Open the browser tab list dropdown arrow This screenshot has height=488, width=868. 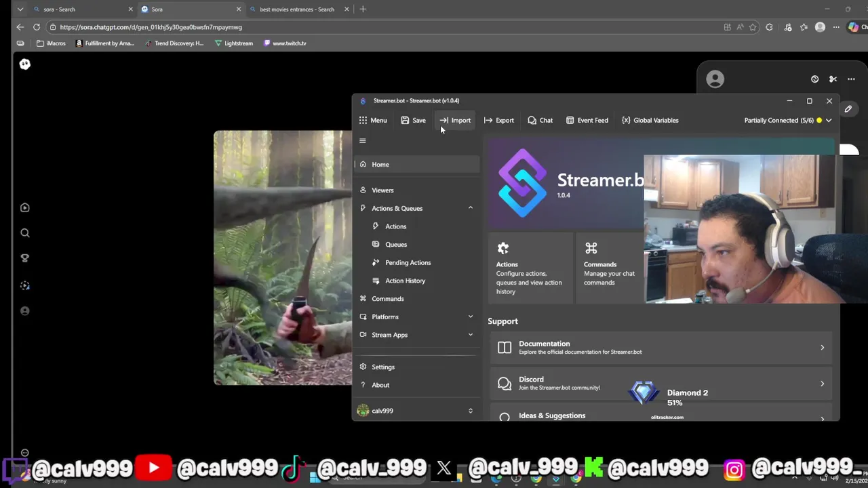20,9
